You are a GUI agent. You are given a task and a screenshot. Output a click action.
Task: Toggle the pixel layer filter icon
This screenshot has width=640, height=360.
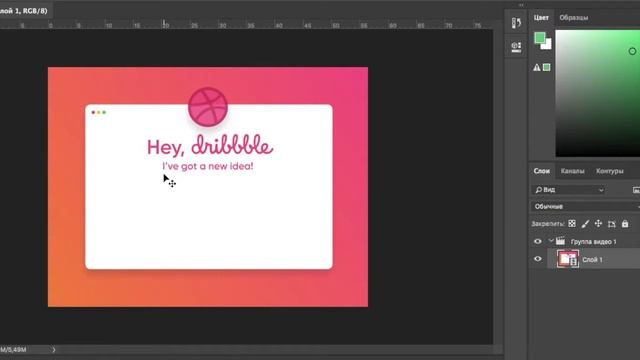(636, 190)
